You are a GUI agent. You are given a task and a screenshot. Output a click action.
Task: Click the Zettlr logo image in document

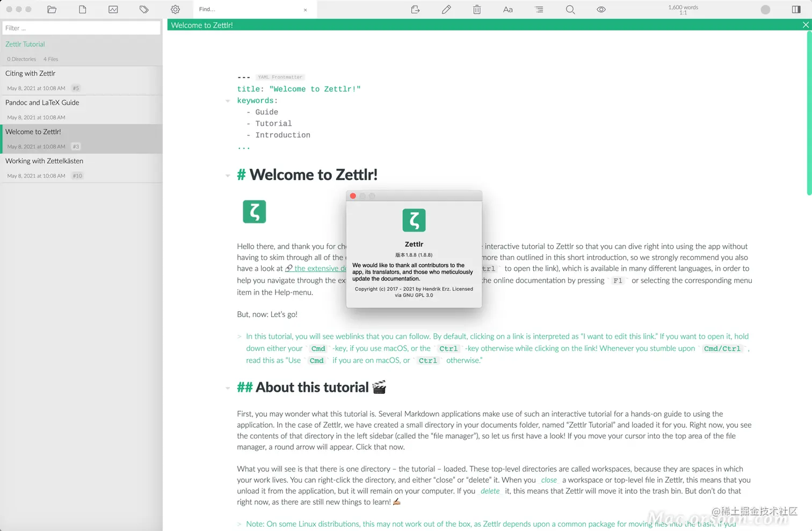click(x=254, y=212)
